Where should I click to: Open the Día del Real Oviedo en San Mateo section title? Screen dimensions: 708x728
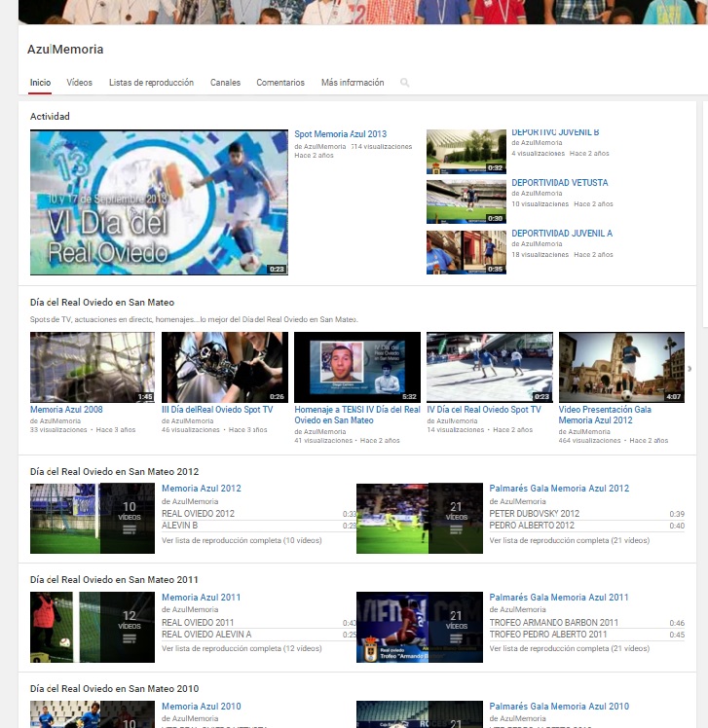pos(102,303)
